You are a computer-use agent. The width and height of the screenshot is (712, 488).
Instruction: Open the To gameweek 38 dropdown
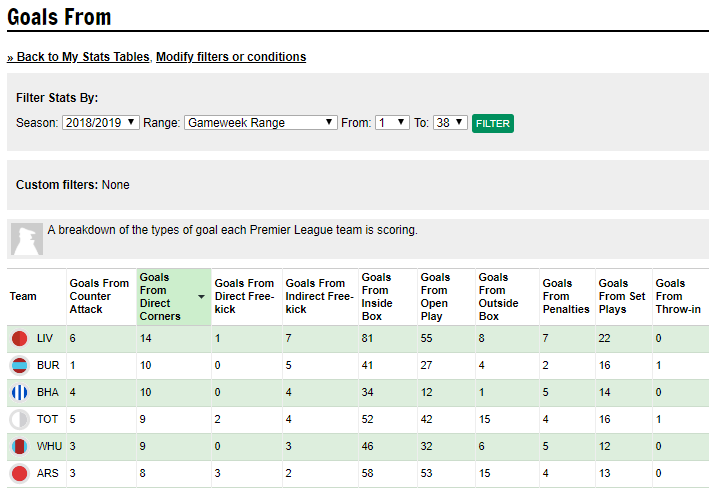(x=450, y=123)
